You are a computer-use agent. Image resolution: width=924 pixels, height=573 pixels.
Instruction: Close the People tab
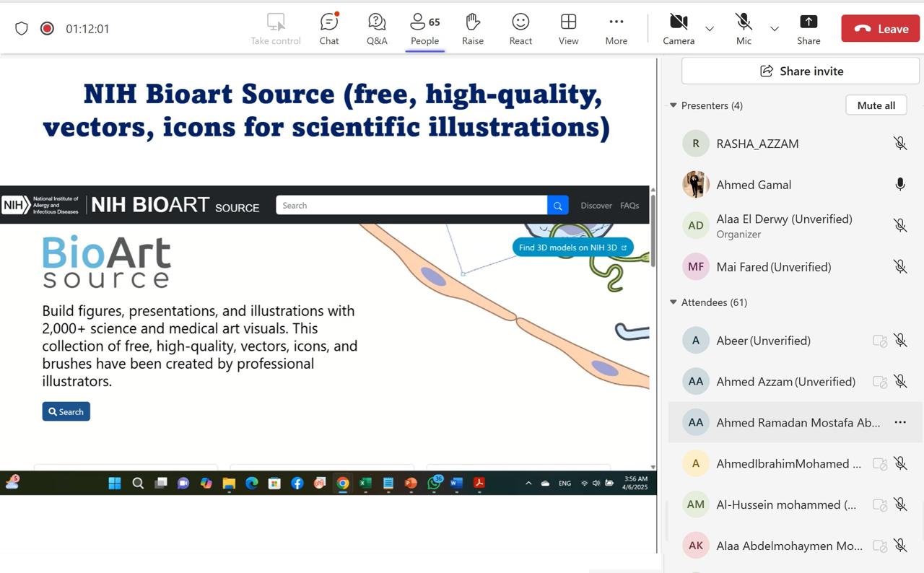[424, 29]
